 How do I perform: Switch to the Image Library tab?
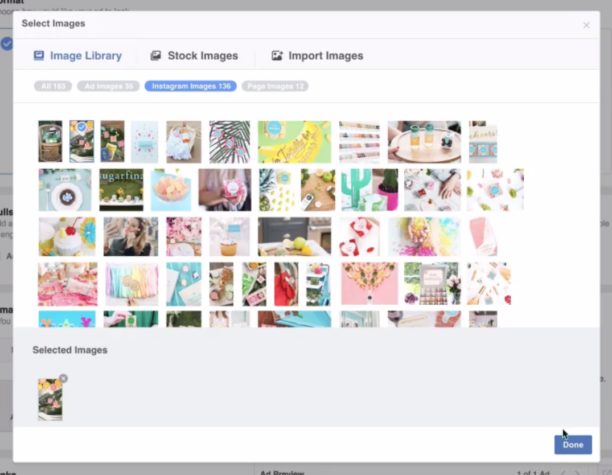pos(78,56)
